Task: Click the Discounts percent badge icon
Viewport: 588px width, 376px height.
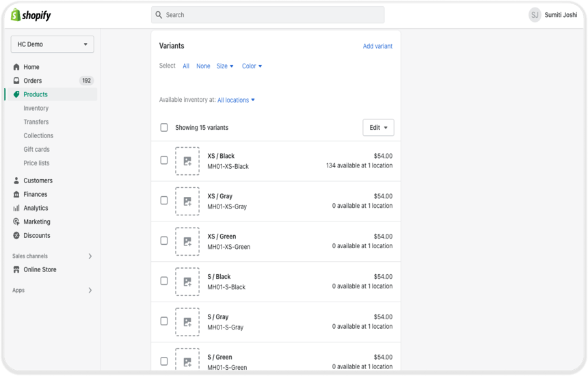Action: coord(16,235)
